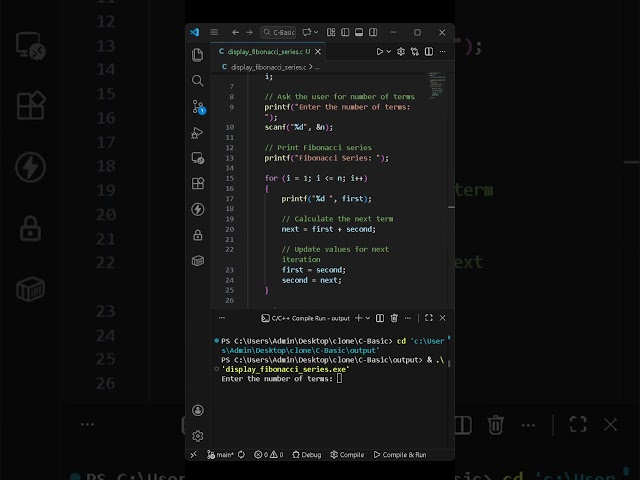Expand the new terminal launch profile dropdown
Screen dimensions: 640x480
[368, 318]
